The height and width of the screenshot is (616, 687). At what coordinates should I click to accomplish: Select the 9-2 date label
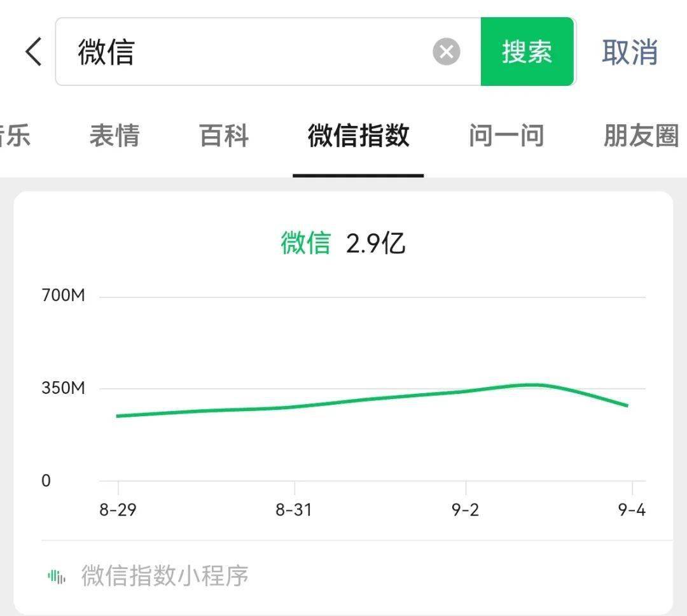pos(465,510)
